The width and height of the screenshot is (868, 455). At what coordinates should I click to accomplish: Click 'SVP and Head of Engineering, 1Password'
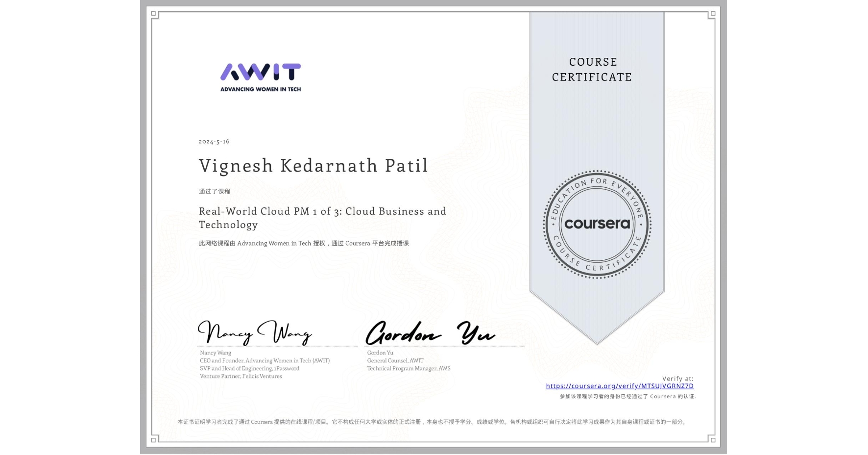pos(249,368)
